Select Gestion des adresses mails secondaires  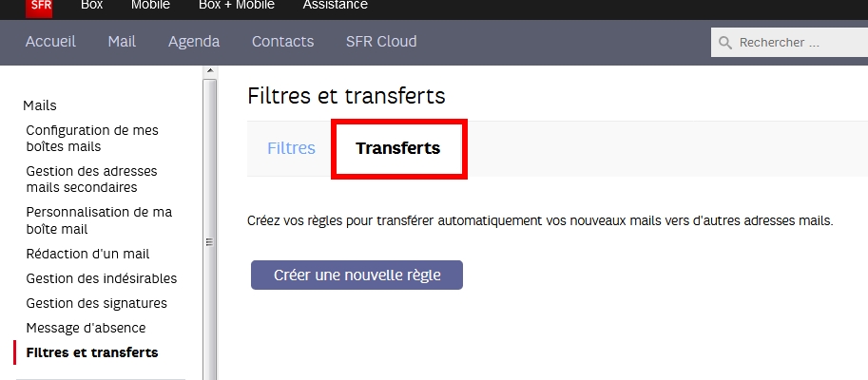tap(91, 180)
